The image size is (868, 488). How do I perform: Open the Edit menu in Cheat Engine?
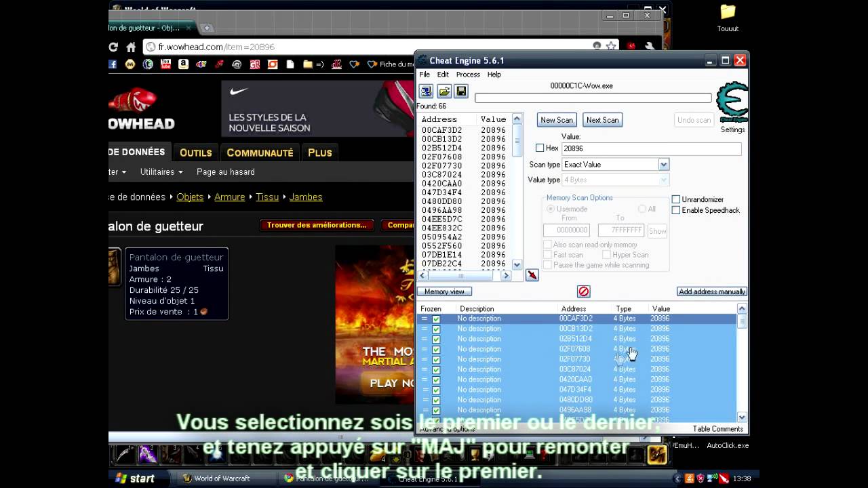coord(443,75)
